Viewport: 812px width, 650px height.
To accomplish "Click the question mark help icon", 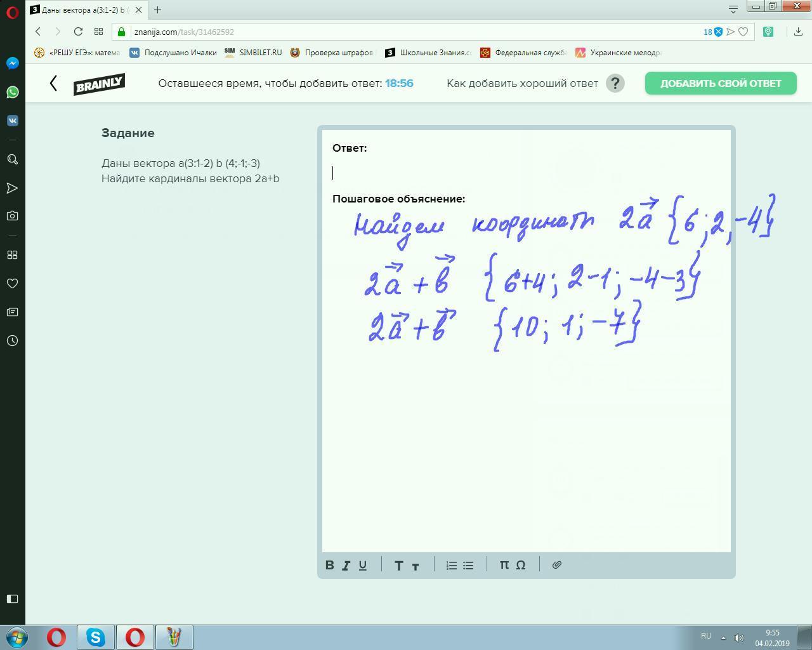I will pos(615,83).
